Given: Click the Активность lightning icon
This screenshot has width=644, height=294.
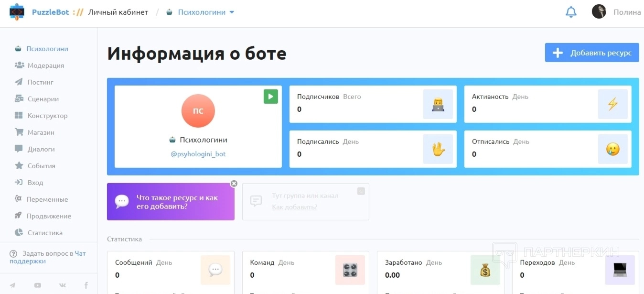Looking at the screenshot, I should (x=613, y=104).
